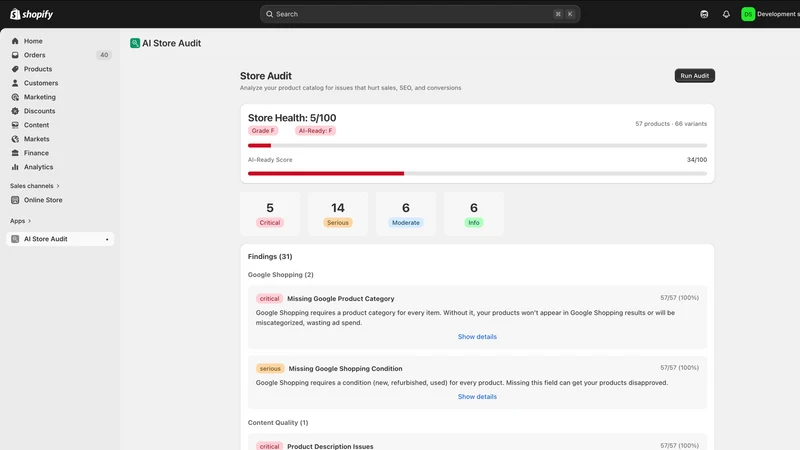Click the Online Store icon
Image resolution: width=800 pixels, height=450 pixels.
tap(15, 200)
